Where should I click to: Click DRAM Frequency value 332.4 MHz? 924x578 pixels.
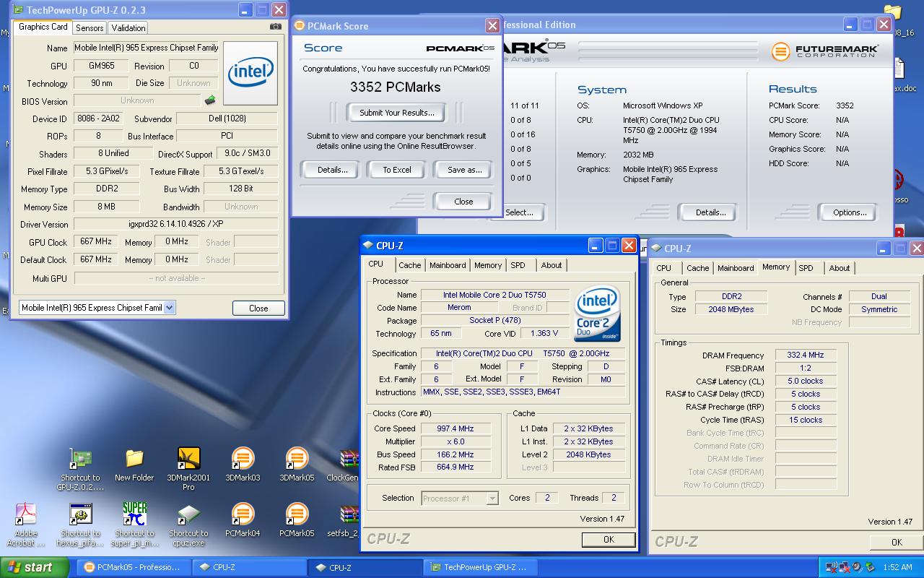pos(806,355)
